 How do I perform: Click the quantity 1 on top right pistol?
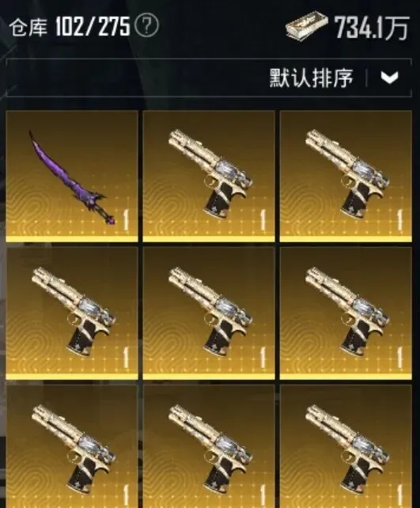pos(400,220)
